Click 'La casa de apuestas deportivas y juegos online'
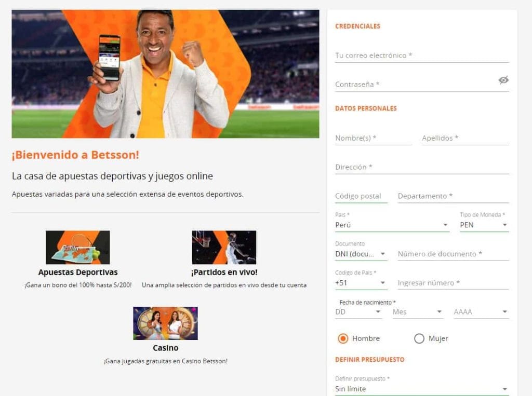Viewport: 532px width, 396px height. (112, 176)
